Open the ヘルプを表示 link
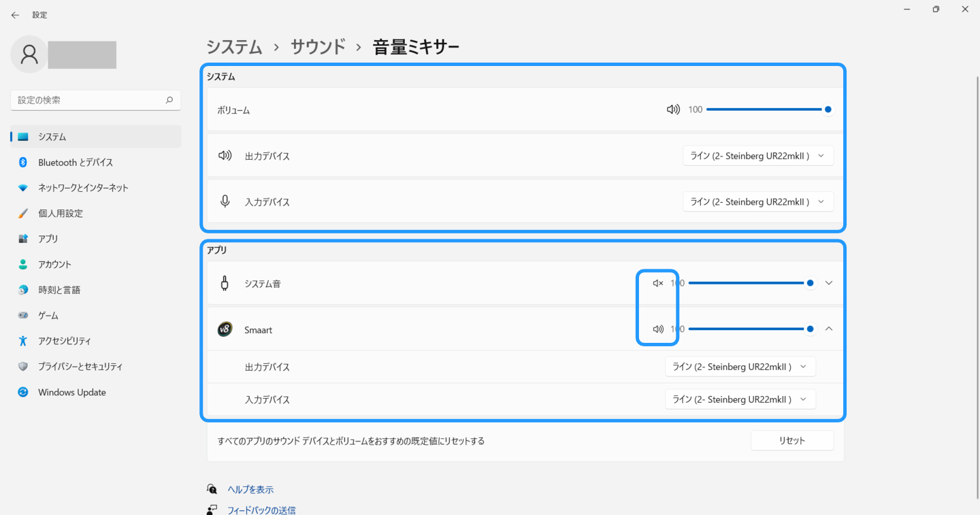 point(250,490)
